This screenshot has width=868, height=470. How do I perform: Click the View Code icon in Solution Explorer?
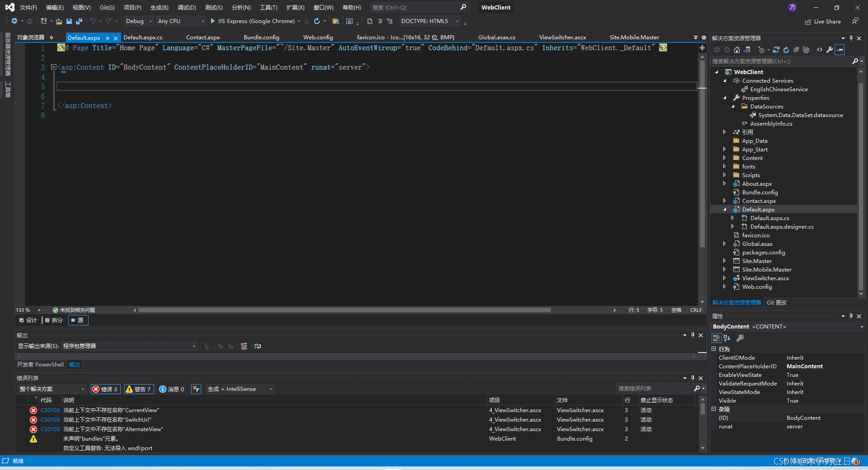coord(820,50)
